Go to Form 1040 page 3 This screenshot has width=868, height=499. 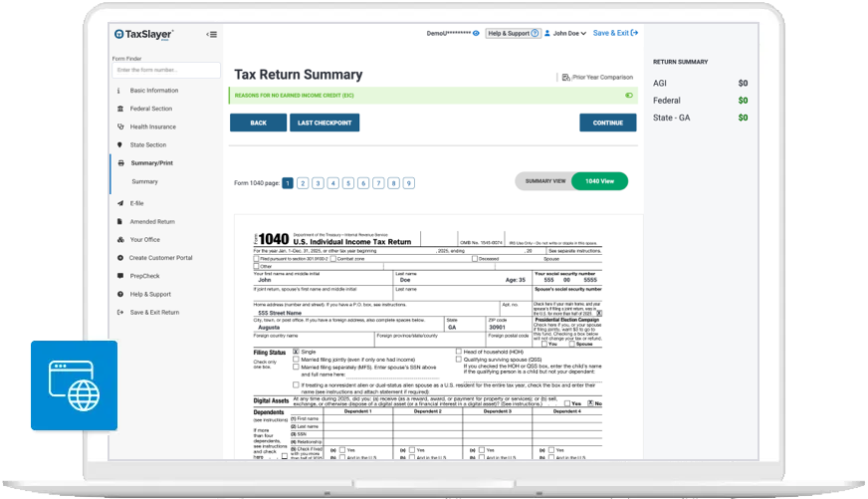coord(318,183)
